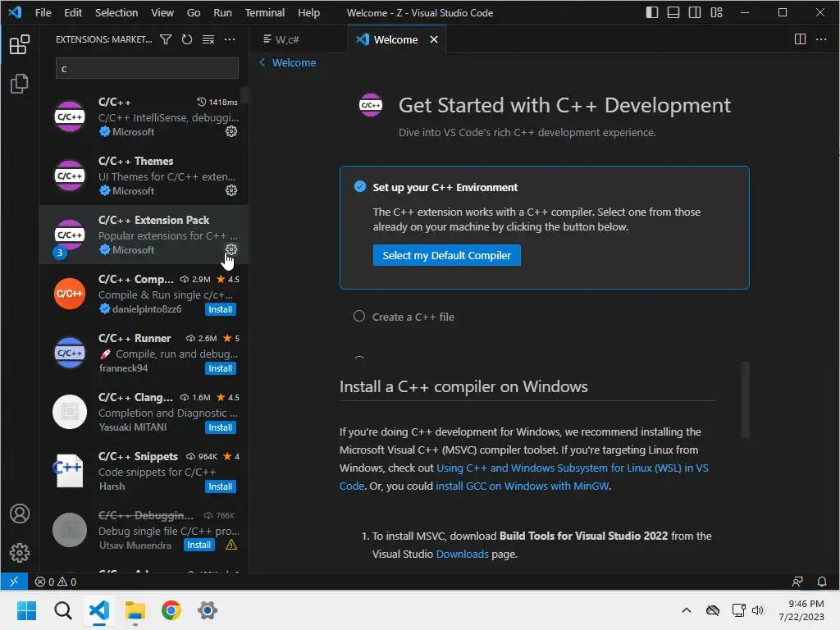The width and height of the screenshot is (840, 630).
Task: Switch to the Welcome editor tab
Action: point(395,39)
